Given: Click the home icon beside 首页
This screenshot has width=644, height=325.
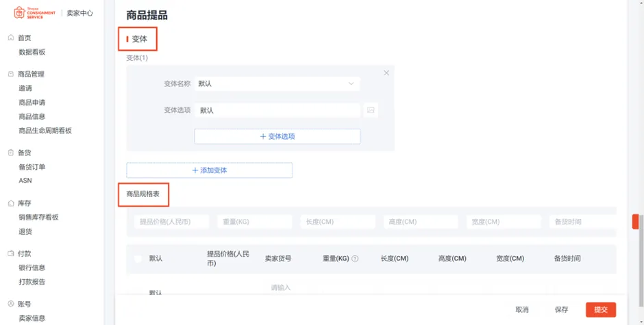Looking at the screenshot, I should pos(11,38).
